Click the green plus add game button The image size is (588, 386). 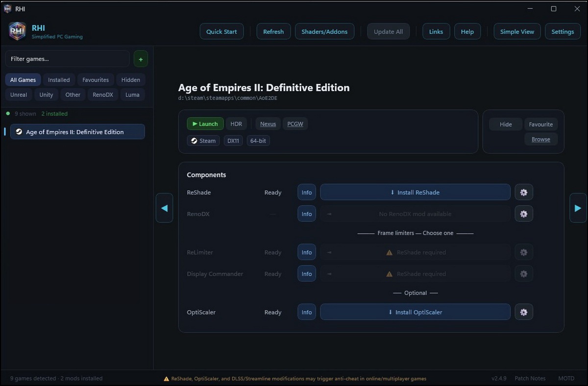(141, 59)
